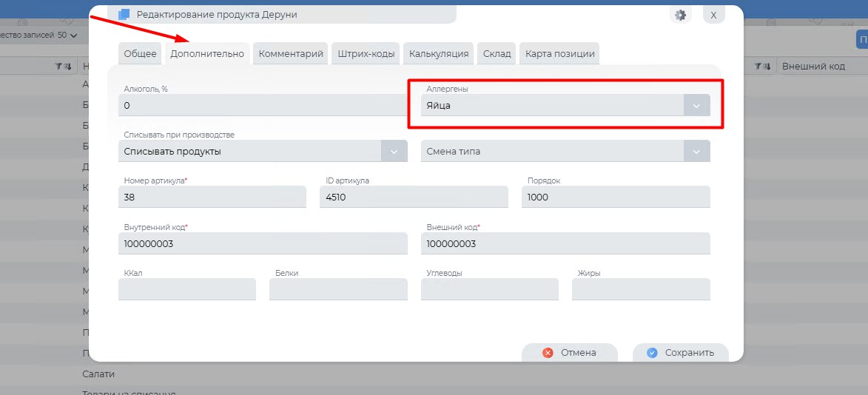Open the Списывать при производстве dropdown

click(394, 152)
